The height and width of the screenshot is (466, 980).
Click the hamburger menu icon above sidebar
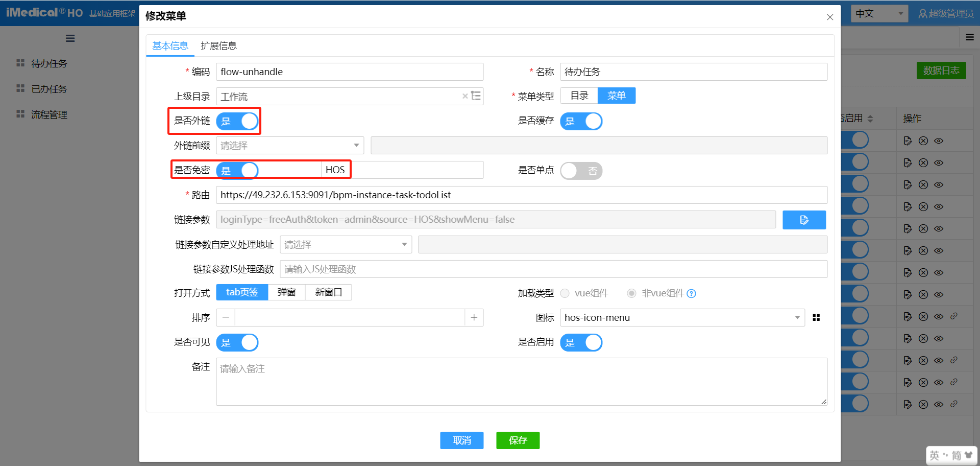(x=70, y=38)
